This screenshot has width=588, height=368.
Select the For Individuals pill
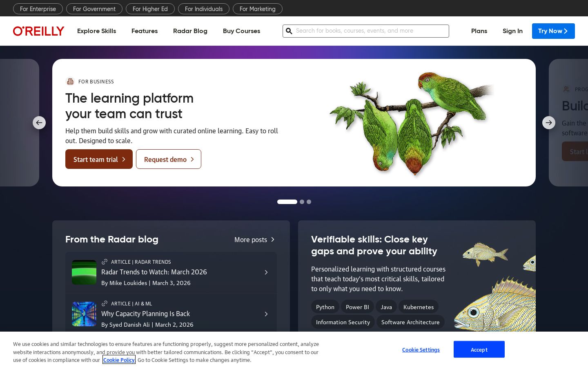click(204, 9)
